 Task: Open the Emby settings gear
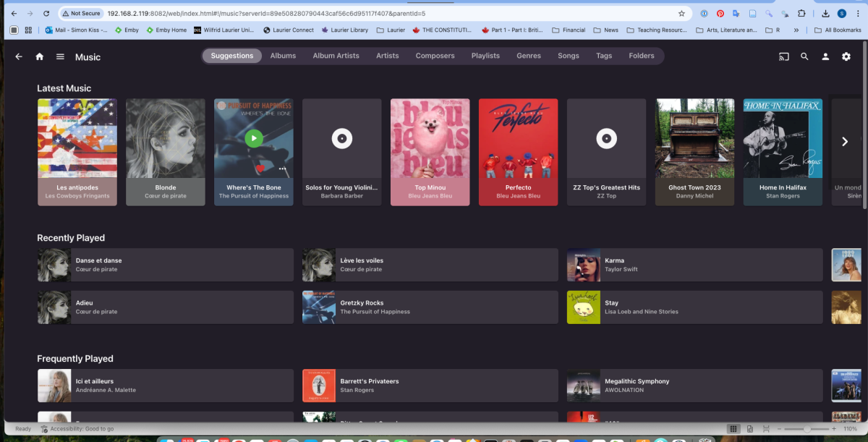click(846, 56)
